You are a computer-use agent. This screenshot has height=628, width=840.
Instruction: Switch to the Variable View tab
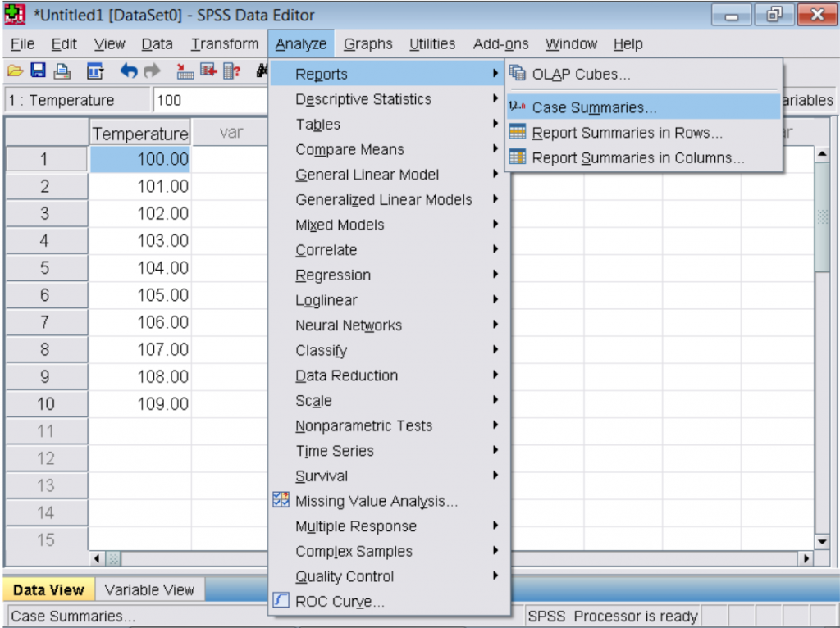coord(150,589)
